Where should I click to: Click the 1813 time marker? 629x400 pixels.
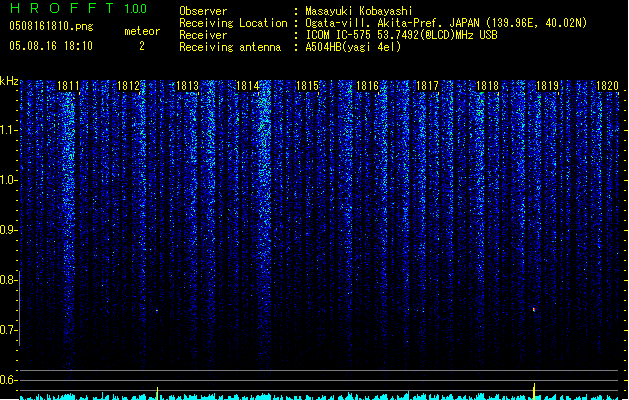[188, 86]
